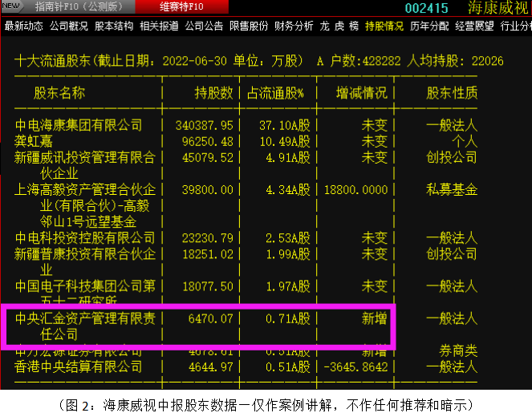Image resolution: width=532 pixels, height=417 pixels.
Task: Open 龙虎榜 menu item
Action: click(339, 26)
